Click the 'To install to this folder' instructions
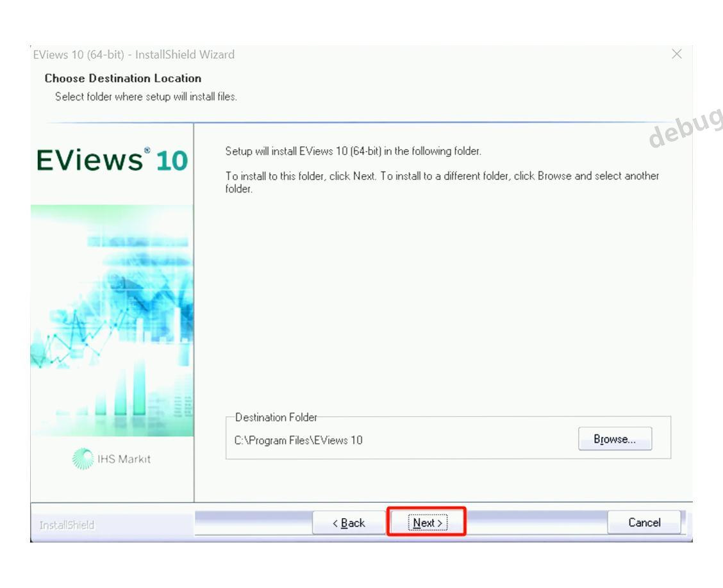 [x=442, y=182]
